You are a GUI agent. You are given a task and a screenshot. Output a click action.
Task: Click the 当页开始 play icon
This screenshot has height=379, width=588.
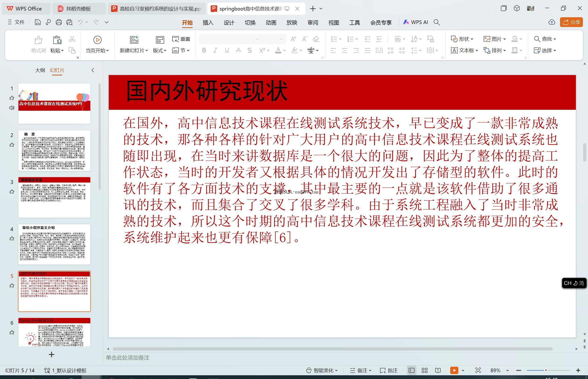click(x=97, y=40)
